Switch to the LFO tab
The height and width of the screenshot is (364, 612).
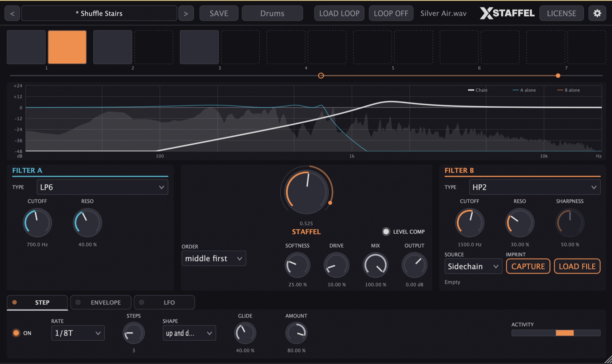164,302
